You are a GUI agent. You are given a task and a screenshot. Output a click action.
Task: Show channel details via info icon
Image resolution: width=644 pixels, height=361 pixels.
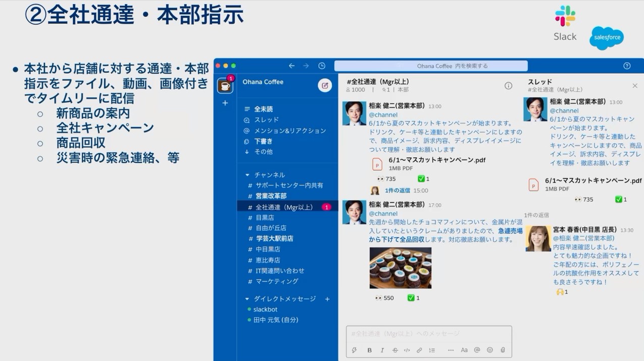[x=508, y=85]
